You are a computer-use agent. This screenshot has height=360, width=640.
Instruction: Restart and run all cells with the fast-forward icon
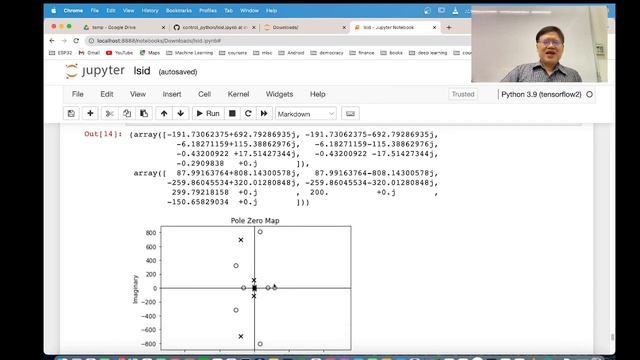point(264,113)
